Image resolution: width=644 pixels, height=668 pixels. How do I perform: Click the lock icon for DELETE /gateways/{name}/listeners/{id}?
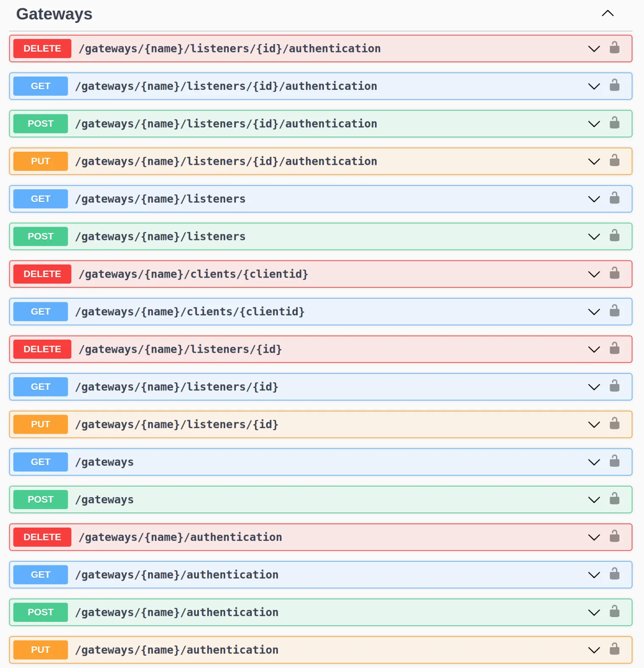[x=614, y=348]
